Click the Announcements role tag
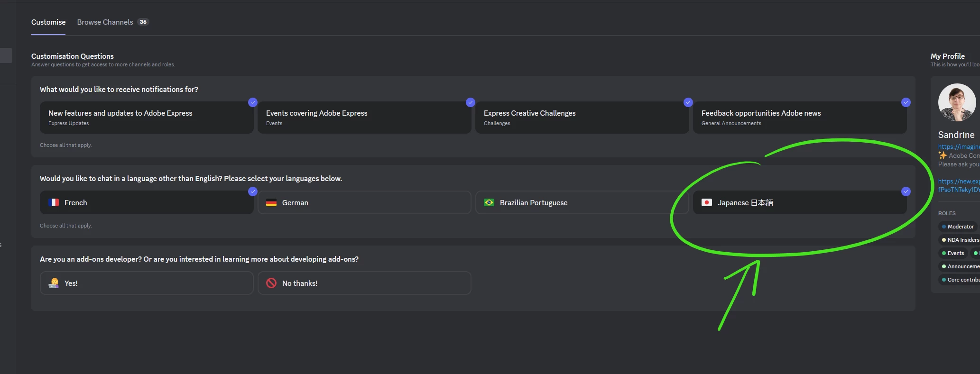The image size is (980, 374). coord(960,266)
